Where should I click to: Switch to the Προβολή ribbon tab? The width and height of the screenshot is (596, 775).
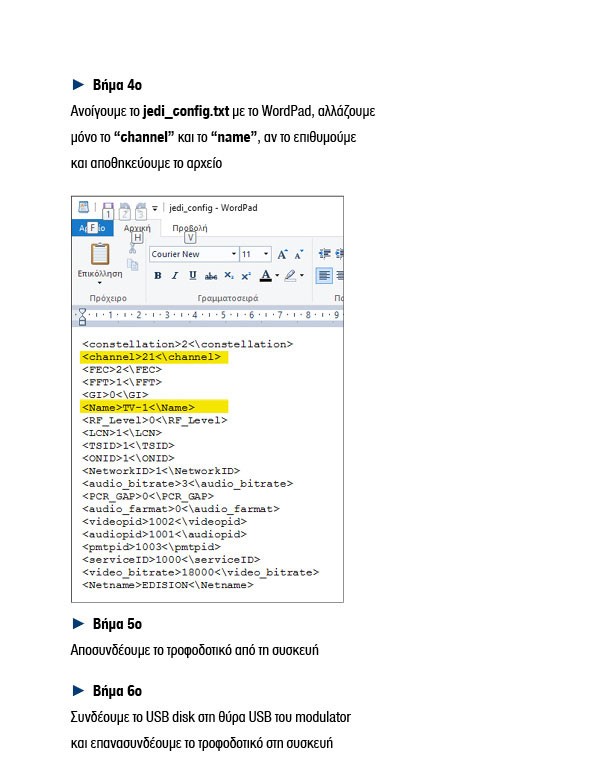click(x=190, y=228)
